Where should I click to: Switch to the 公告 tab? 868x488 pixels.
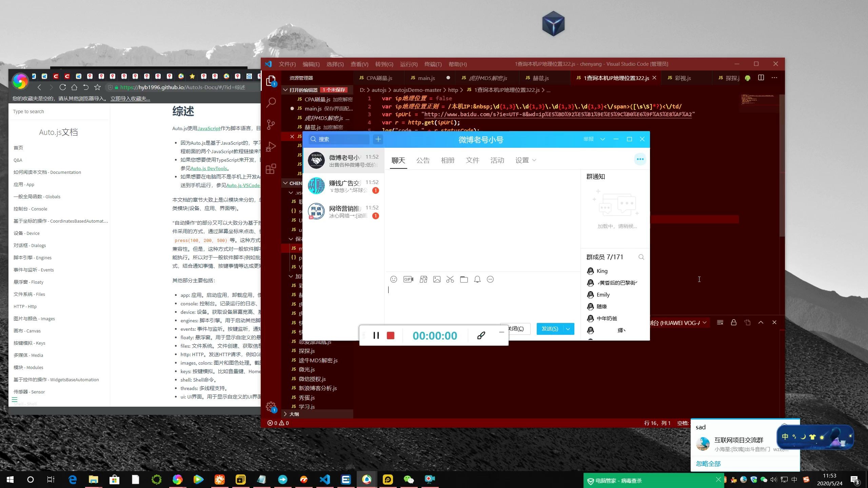(423, 160)
